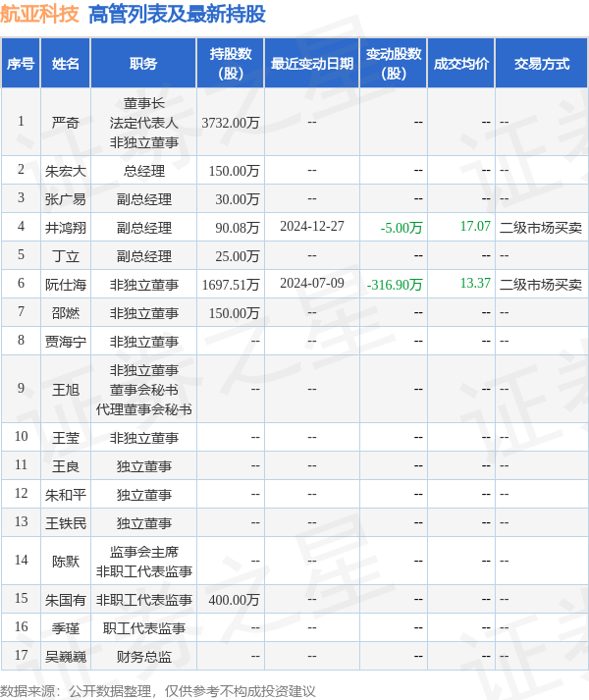Select the 成交均价 column header
The image size is (589, 700).
pos(460,64)
